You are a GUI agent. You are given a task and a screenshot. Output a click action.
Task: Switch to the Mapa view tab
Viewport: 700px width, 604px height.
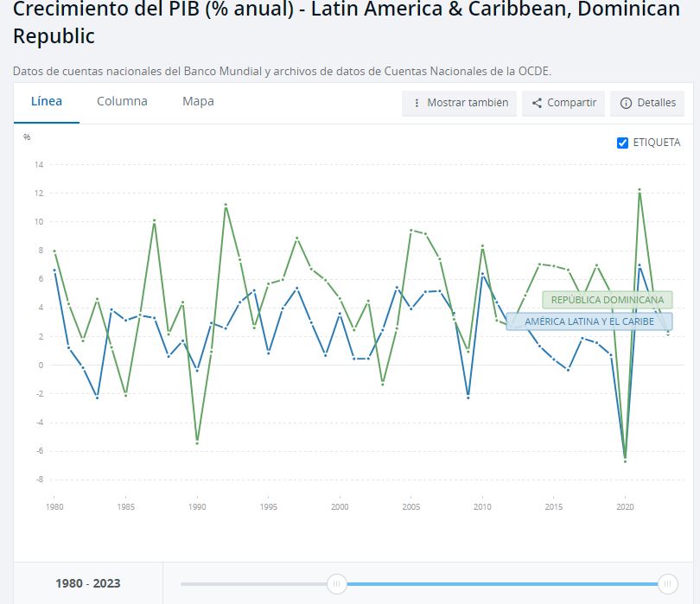[198, 101]
